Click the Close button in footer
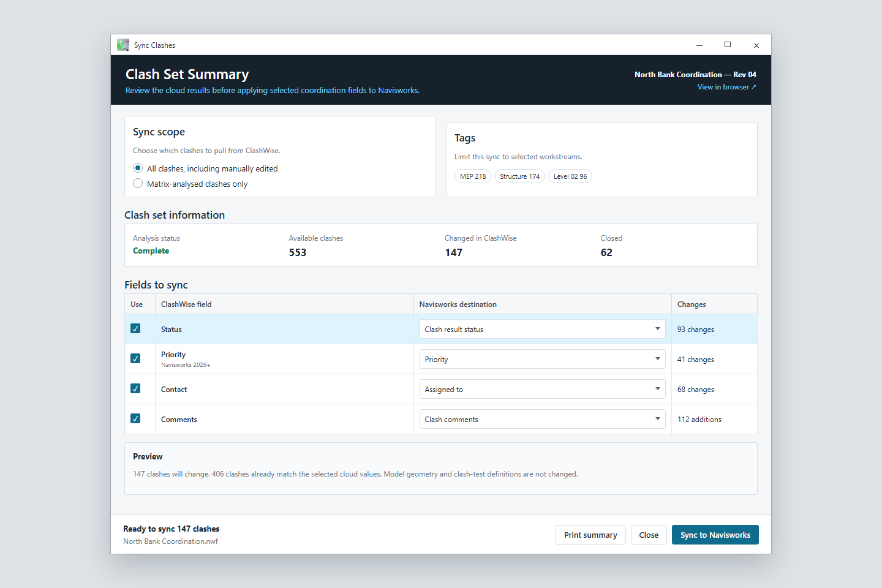882x588 pixels. click(649, 535)
